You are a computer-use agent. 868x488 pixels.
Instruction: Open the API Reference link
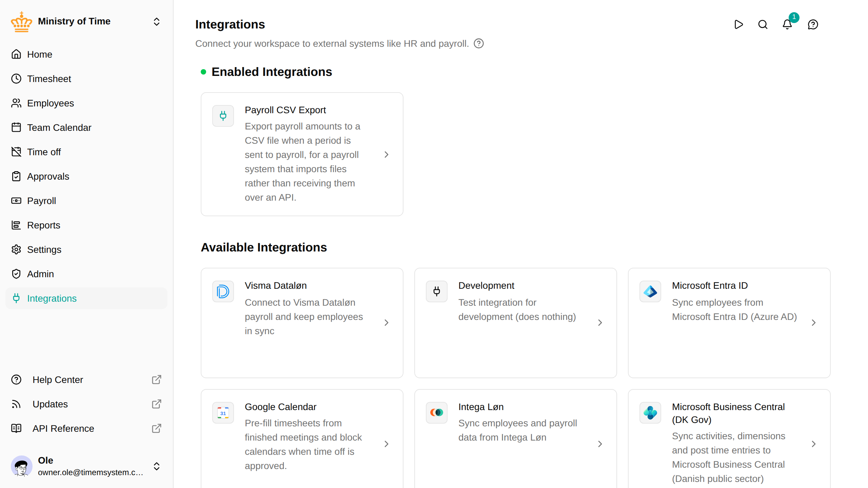pos(86,428)
